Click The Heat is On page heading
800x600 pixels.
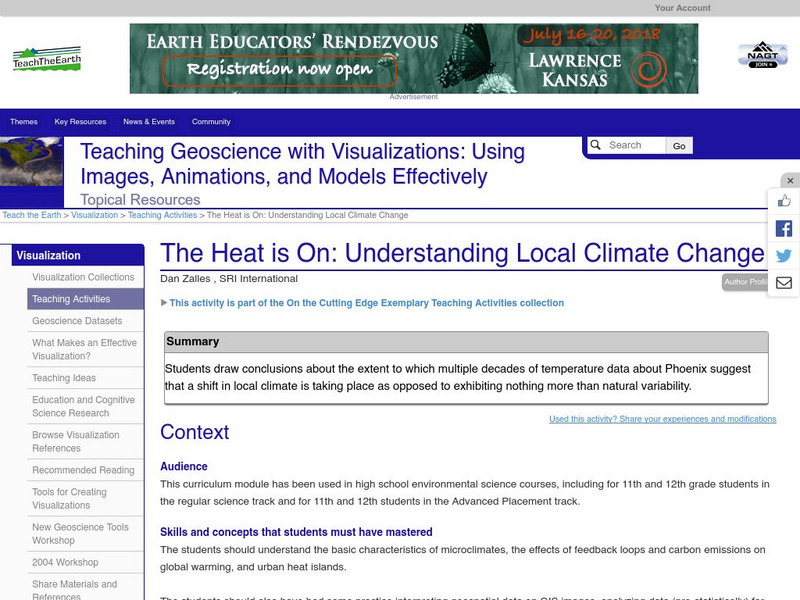tap(462, 253)
